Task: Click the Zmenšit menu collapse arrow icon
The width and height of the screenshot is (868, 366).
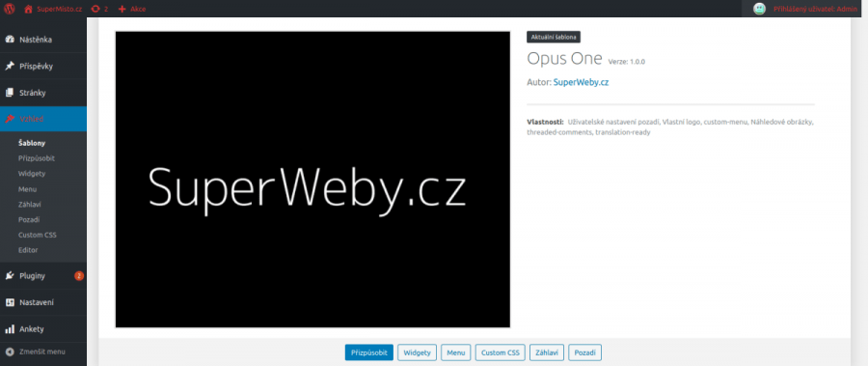Action: point(10,352)
